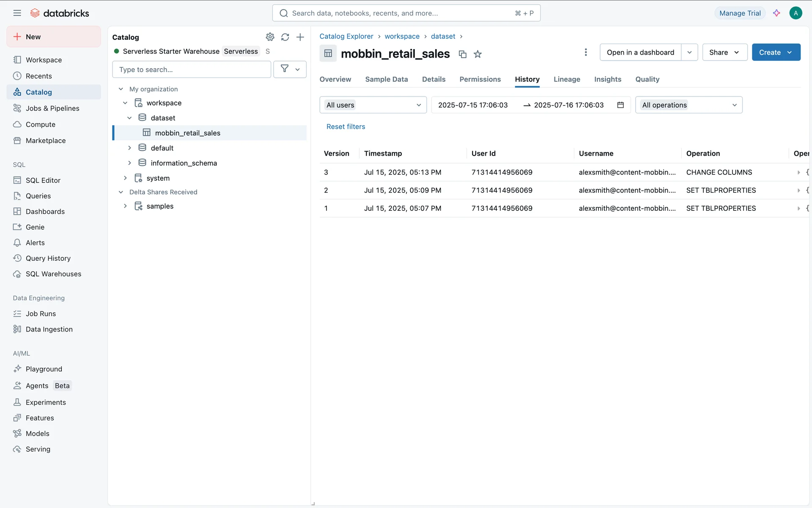Click the catalog search input field
The width and height of the screenshot is (812, 508).
coord(191,69)
